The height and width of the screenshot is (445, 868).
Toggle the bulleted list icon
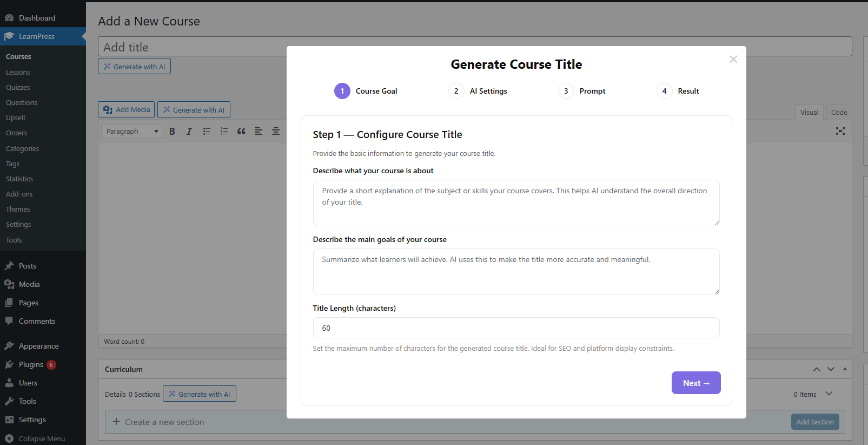pos(207,132)
